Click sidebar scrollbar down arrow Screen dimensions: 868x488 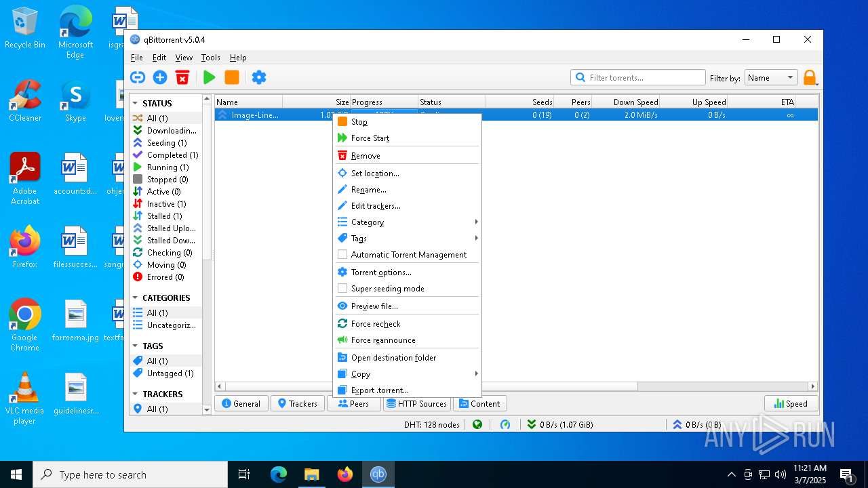[207, 409]
